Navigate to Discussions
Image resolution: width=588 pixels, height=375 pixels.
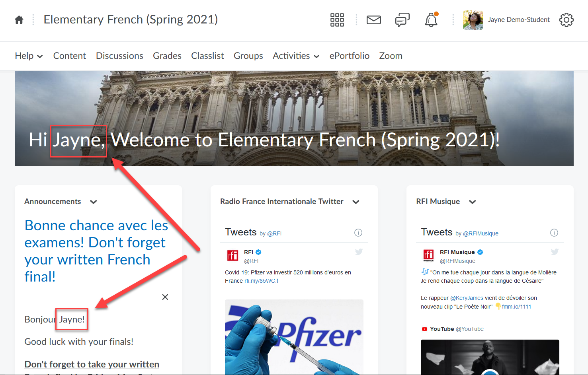pyautogui.click(x=119, y=56)
